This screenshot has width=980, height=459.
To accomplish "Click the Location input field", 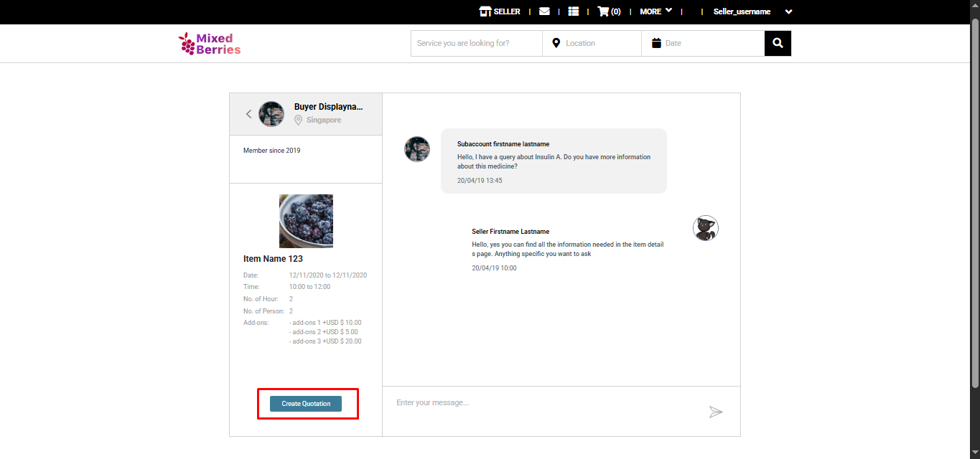I will click(596, 43).
